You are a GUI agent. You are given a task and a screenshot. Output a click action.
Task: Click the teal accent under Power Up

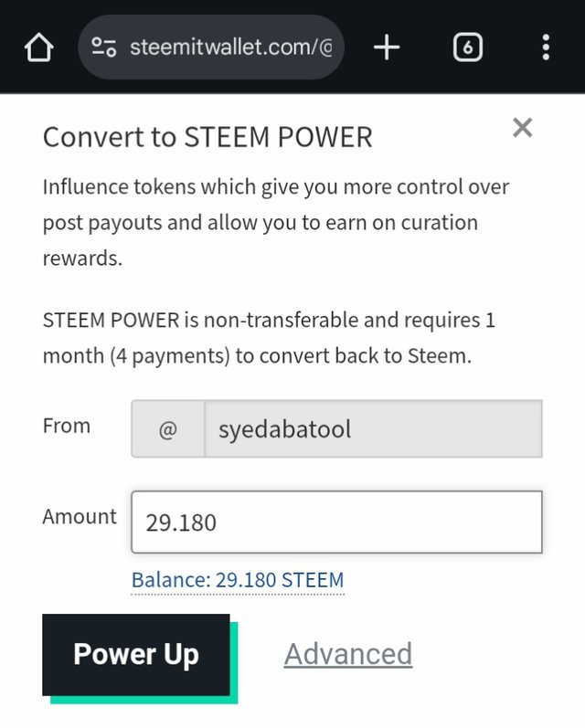click(144, 700)
